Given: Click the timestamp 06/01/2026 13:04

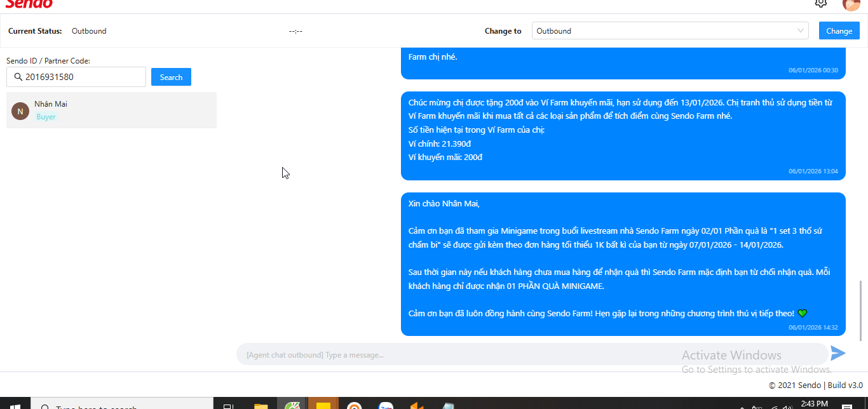Looking at the screenshot, I should 813,171.
